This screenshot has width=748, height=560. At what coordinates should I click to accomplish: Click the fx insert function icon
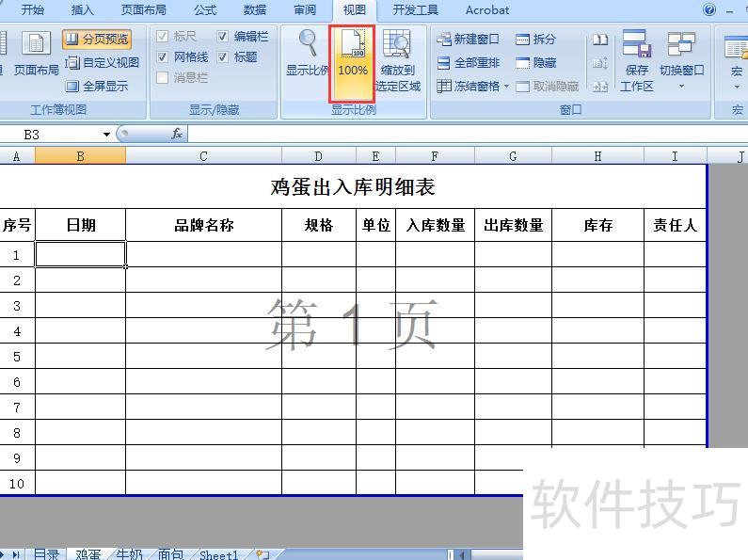177,135
